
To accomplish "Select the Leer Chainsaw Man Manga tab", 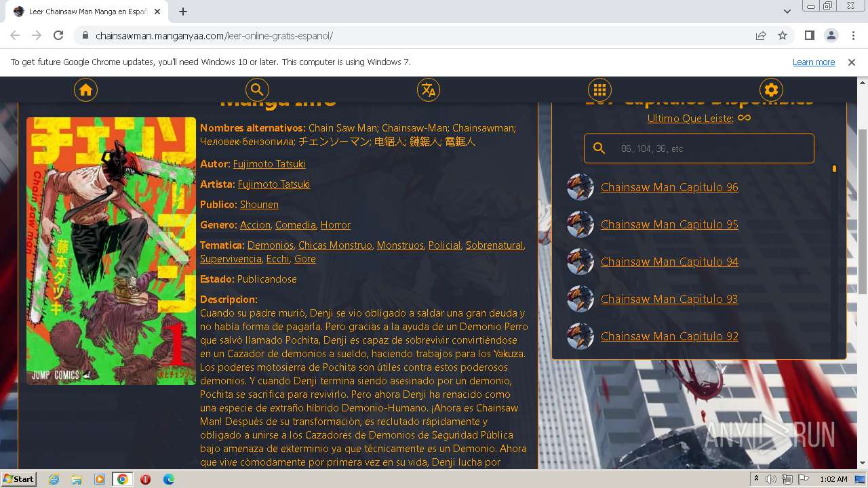I will 87,12.
